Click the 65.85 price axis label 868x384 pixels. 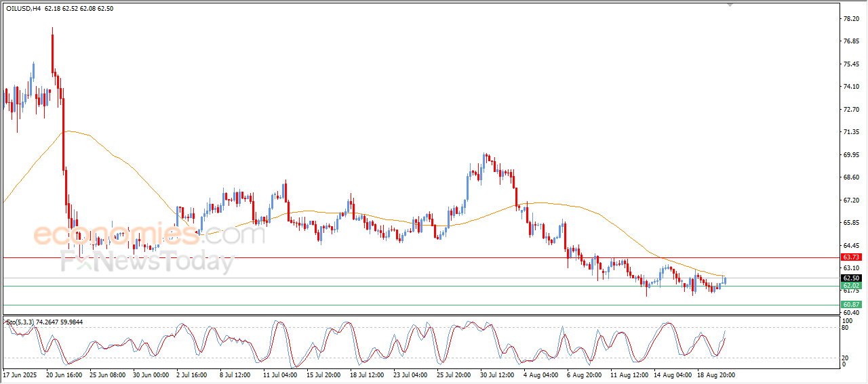[851, 223]
